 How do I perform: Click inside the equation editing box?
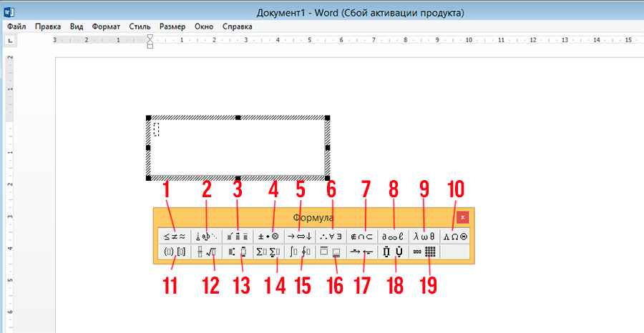(238, 148)
